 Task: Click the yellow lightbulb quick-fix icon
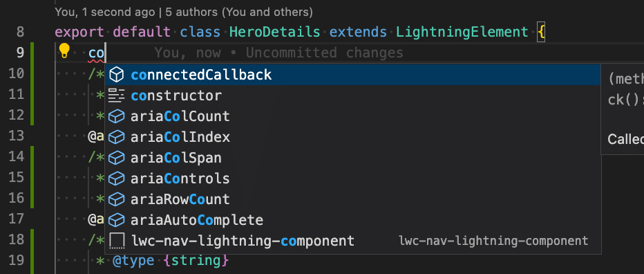point(64,51)
